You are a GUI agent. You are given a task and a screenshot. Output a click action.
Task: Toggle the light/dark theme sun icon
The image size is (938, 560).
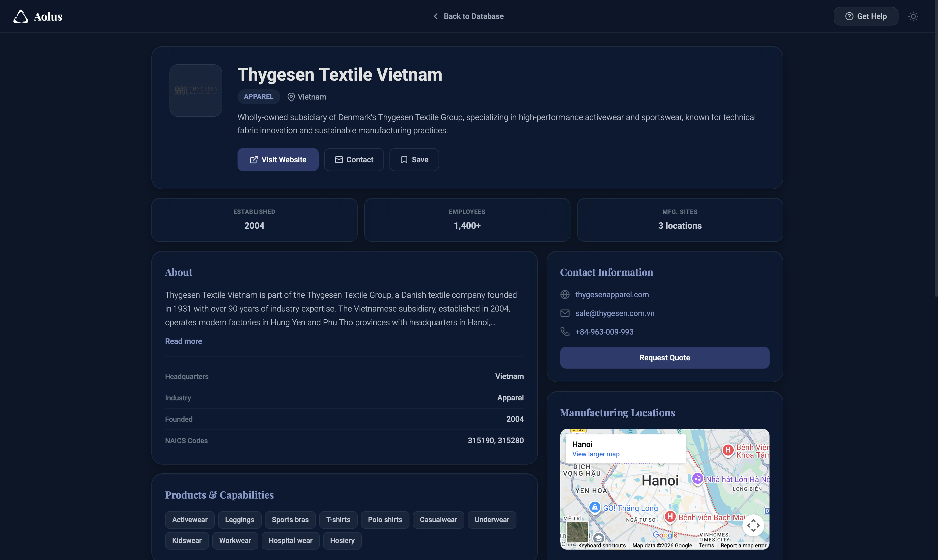point(913,16)
